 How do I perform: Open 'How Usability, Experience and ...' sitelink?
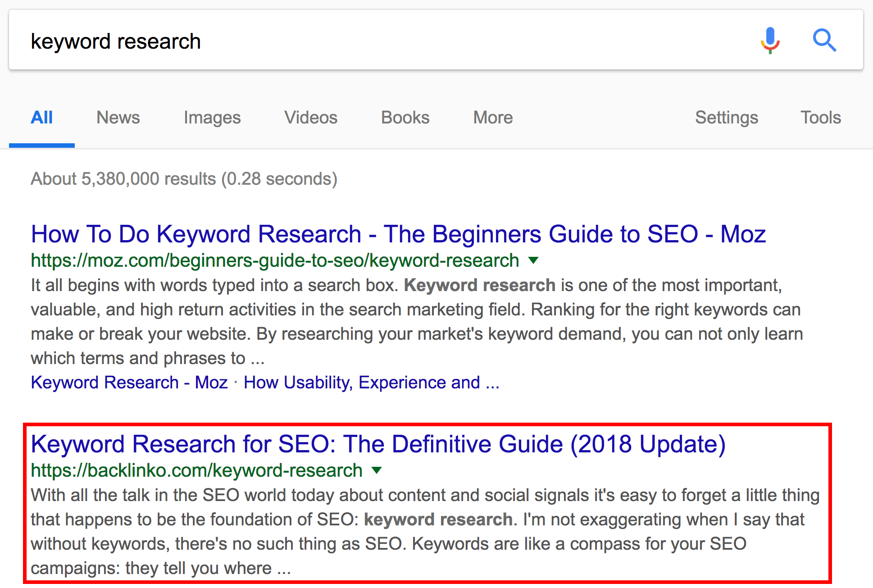tap(372, 383)
